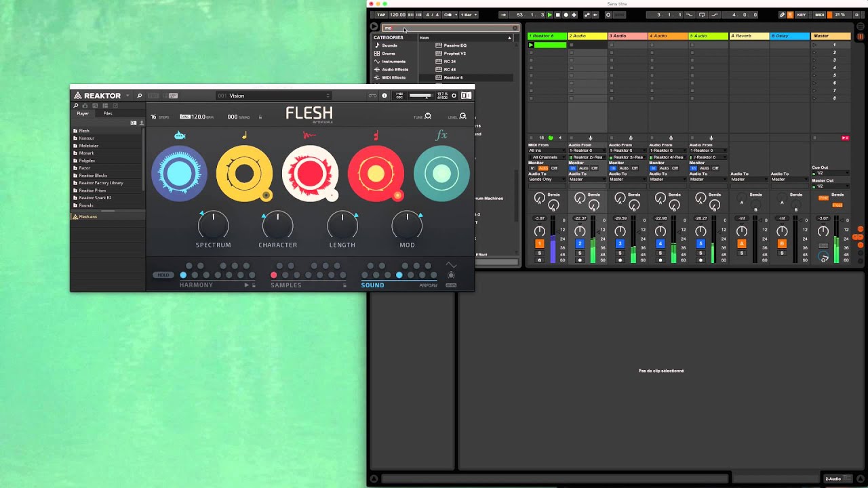Toggle the KEY map mode in Ableton

(802, 14)
